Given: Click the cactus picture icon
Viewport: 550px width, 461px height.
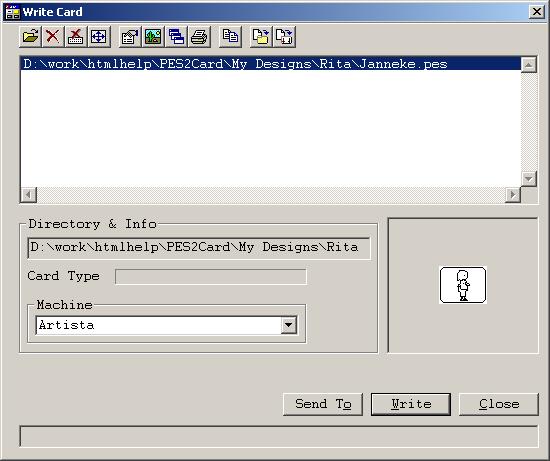Looking at the screenshot, I should (x=153, y=36).
